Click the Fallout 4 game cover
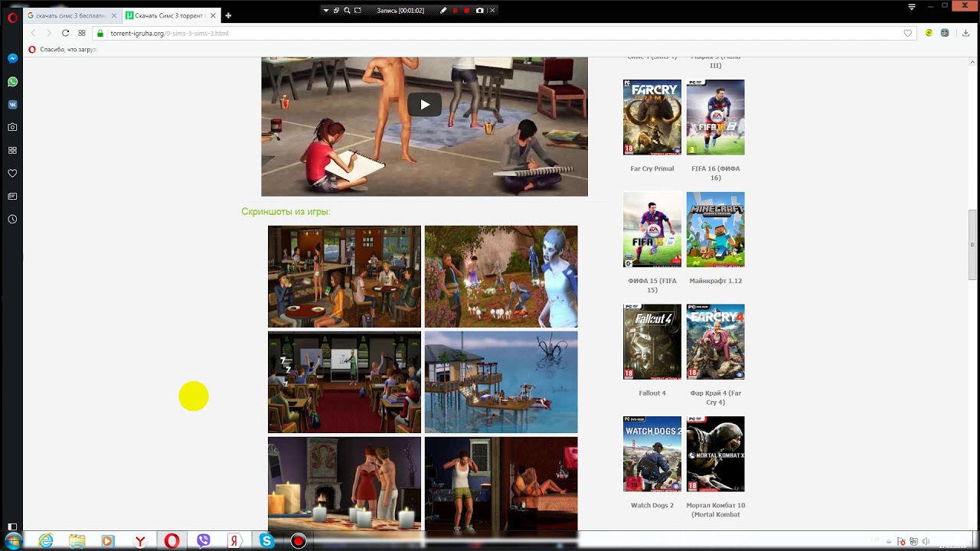Viewport: 980px width, 551px height. pyautogui.click(x=652, y=342)
